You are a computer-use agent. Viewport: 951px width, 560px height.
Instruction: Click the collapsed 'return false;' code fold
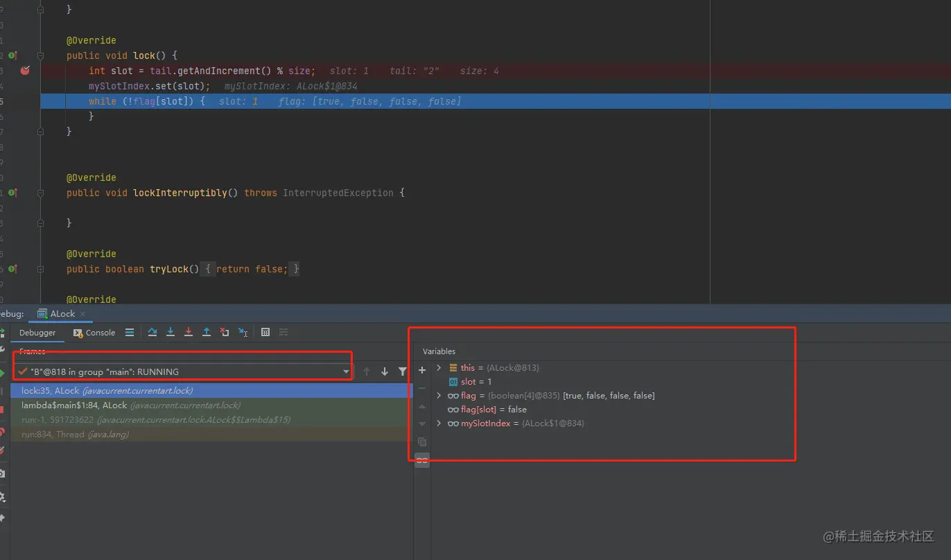click(250, 269)
